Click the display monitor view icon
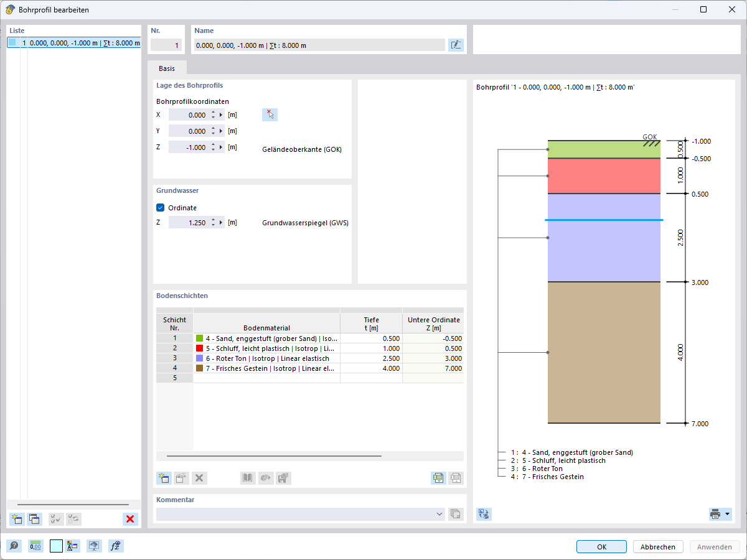The image size is (747, 560). click(x=94, y=546)
